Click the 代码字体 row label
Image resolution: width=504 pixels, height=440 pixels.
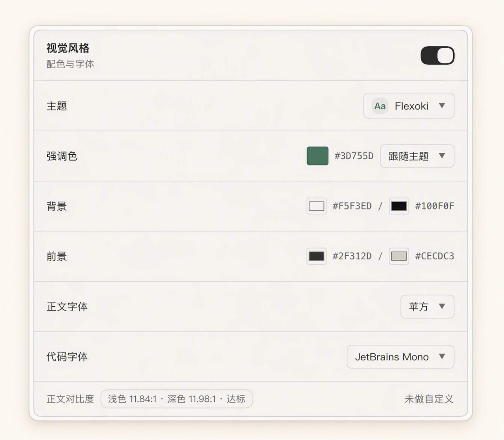67,357
